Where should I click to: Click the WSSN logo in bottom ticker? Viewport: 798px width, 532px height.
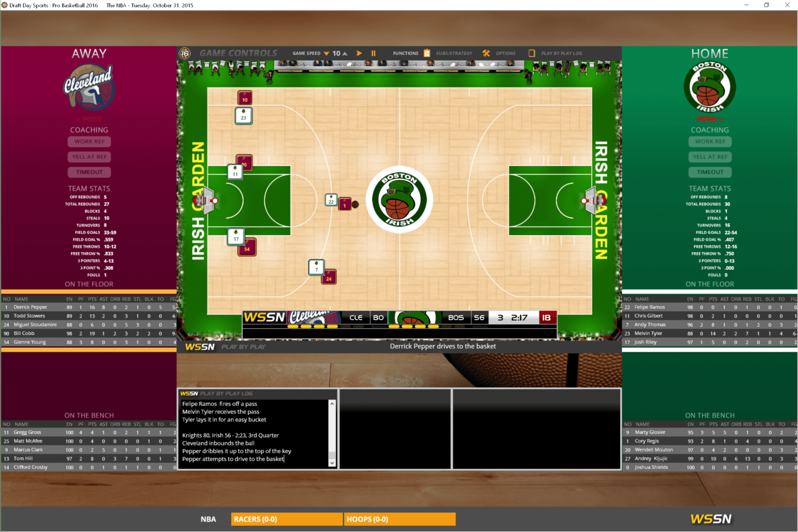coord(711,519)
